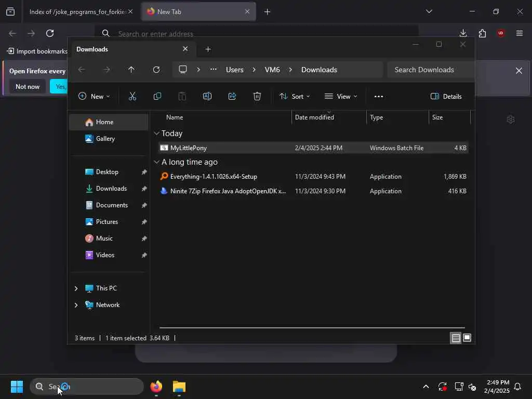Open Firefox tab overview icon at top left
The image size is (532, 399).
tap(10, 11)
